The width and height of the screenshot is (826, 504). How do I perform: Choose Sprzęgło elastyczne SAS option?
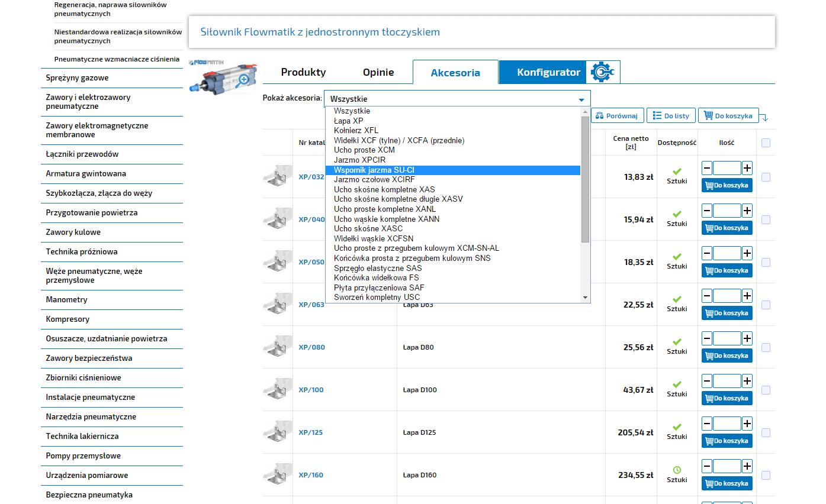click(x=453, y=268)
